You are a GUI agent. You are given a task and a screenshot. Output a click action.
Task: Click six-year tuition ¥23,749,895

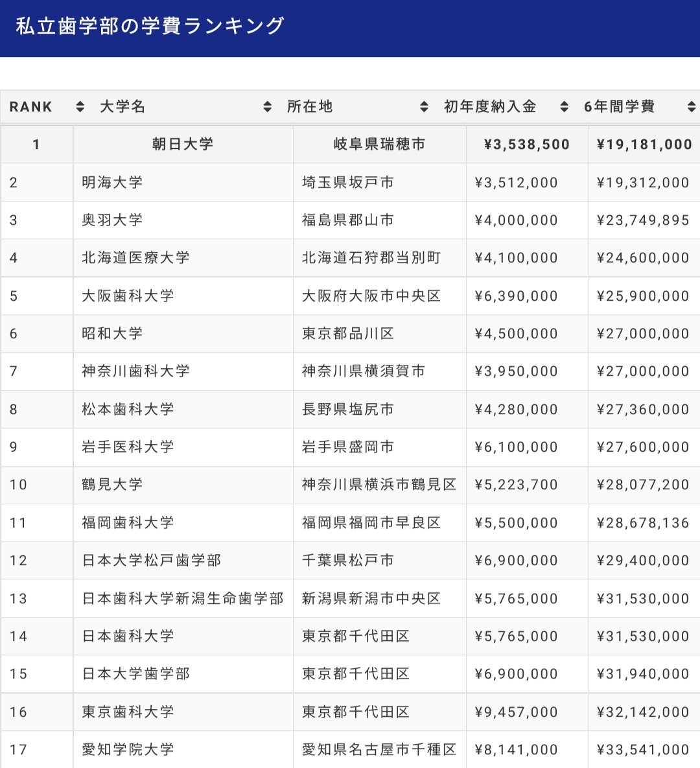click(643, 220)
